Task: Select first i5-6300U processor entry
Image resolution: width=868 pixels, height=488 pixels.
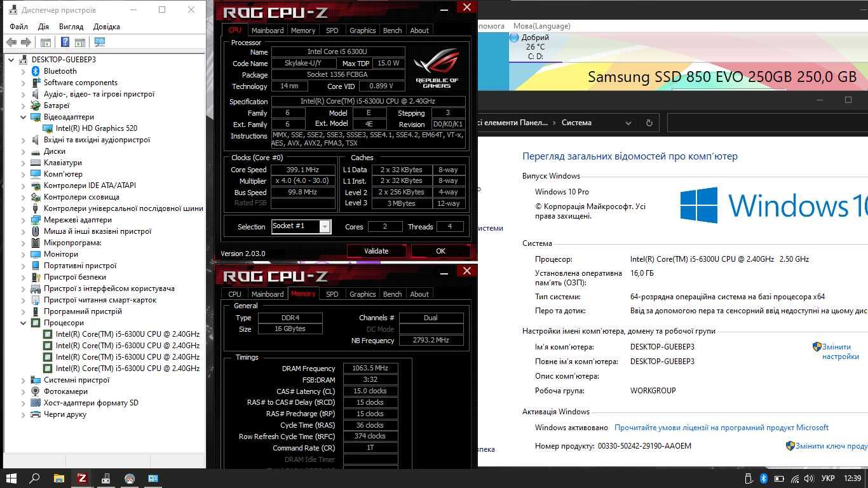Action: pyautogui.click(x=127, y=334)
